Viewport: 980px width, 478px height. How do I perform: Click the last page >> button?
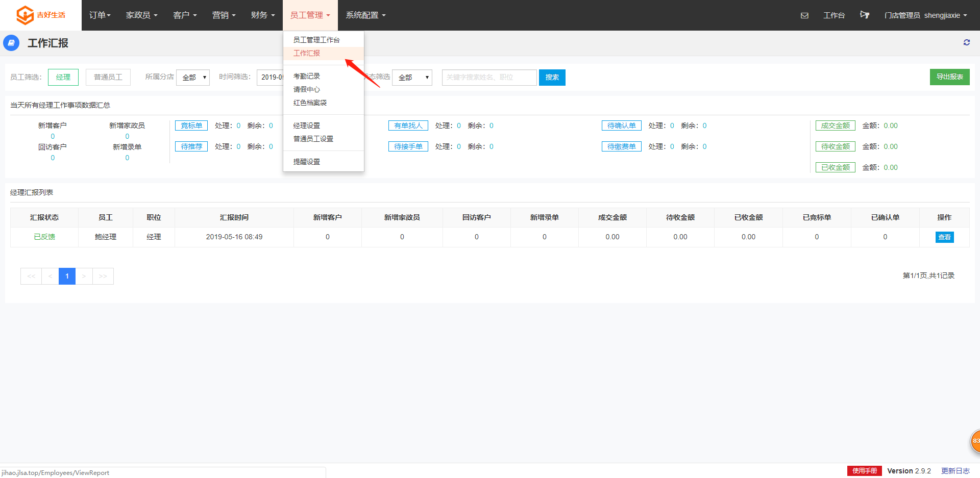pos(103,276)
